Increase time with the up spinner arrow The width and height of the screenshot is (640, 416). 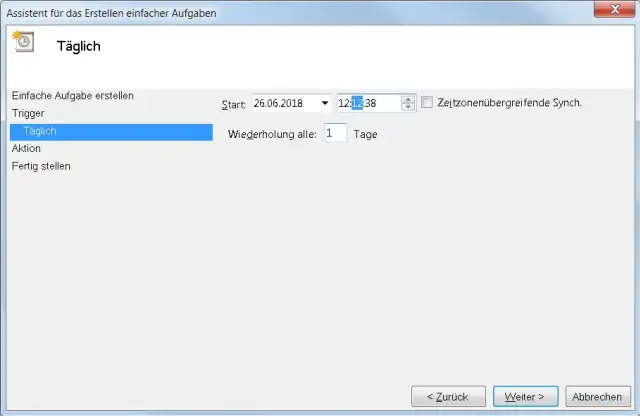[x=407, y=99]
